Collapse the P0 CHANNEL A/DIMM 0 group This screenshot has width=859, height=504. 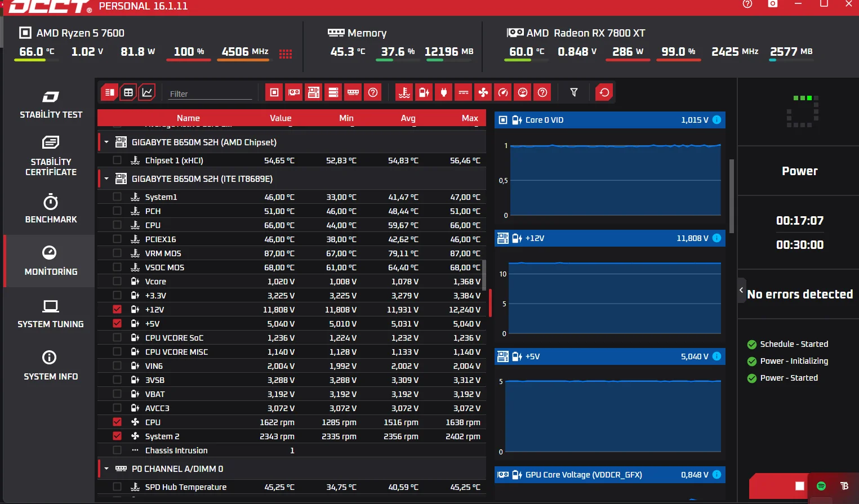coord(106,469)
